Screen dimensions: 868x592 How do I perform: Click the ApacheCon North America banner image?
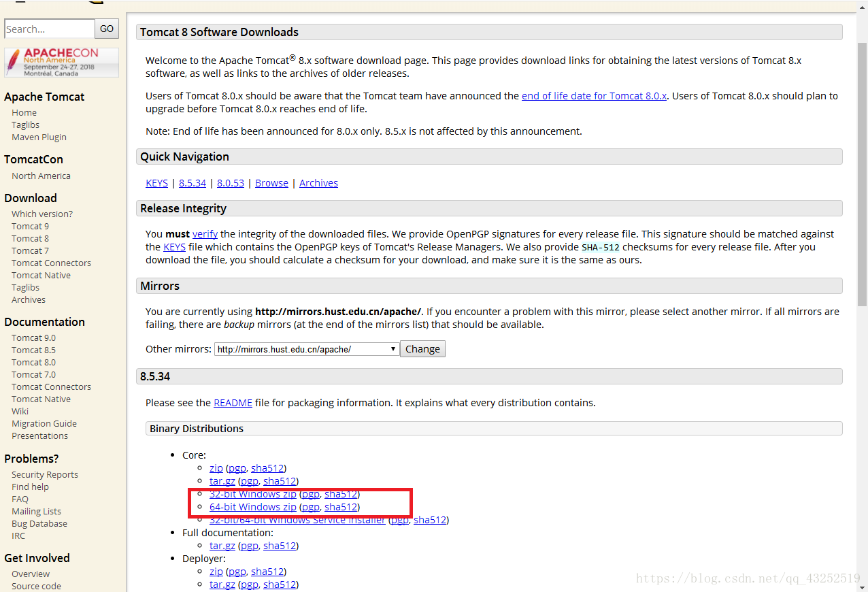point(61,63)
